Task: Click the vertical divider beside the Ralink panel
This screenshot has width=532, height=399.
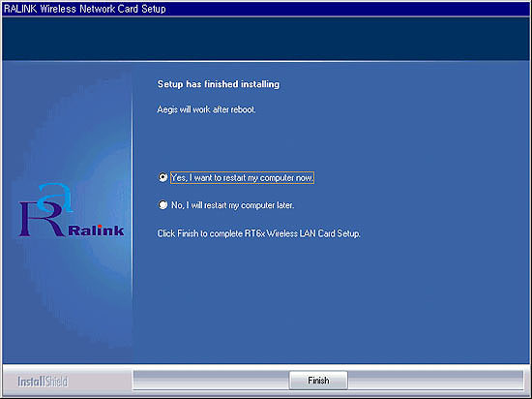Action: (133, 197)
